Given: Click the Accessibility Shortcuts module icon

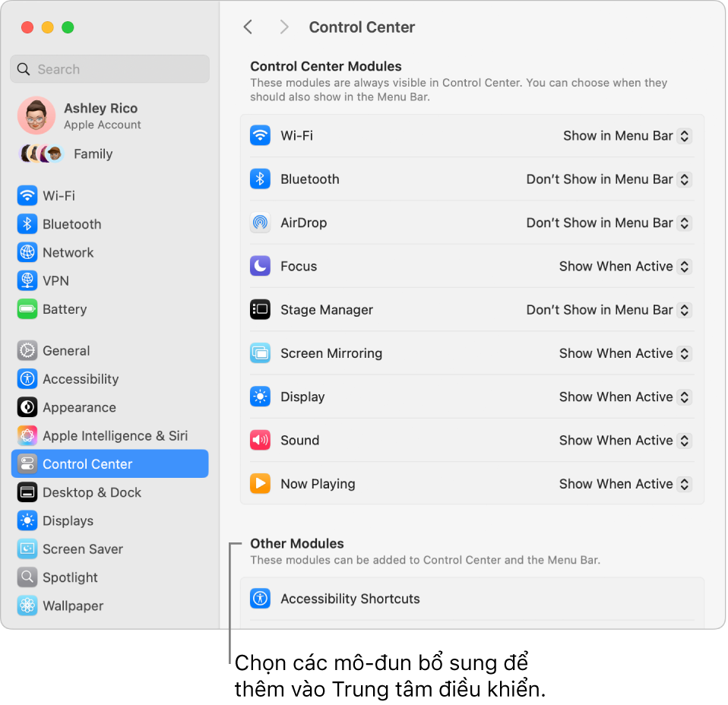Looking at the screenshot, I should 260,598.
